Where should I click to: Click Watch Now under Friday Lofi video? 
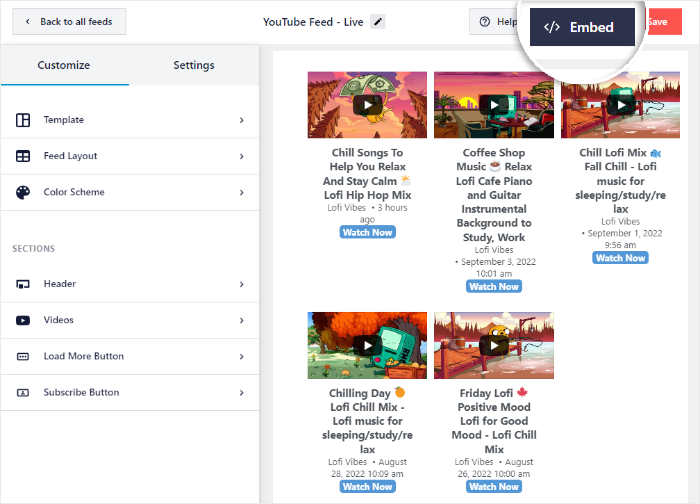(494, 487)
